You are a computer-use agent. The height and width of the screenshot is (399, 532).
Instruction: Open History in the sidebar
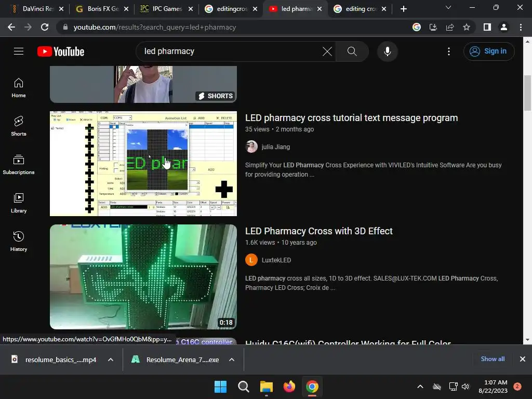(19, 241)
